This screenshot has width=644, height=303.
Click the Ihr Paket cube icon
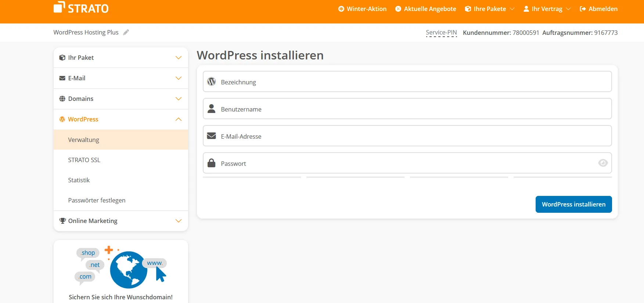point(62,58)
